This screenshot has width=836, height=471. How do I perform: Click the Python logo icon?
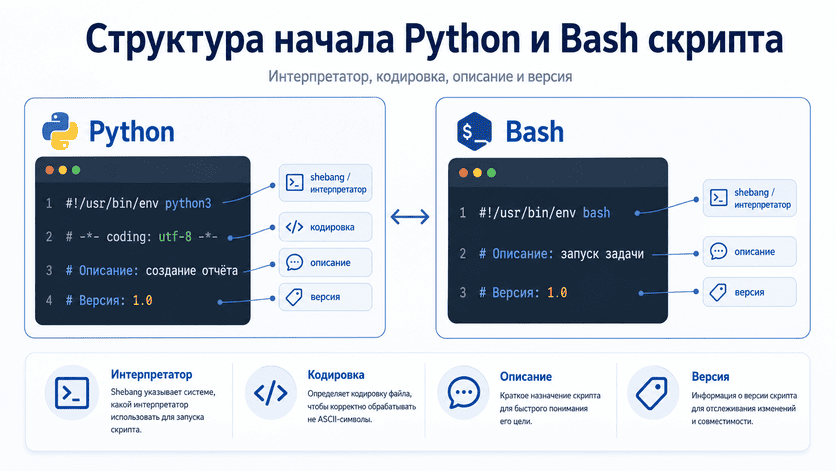pos(60,131)
